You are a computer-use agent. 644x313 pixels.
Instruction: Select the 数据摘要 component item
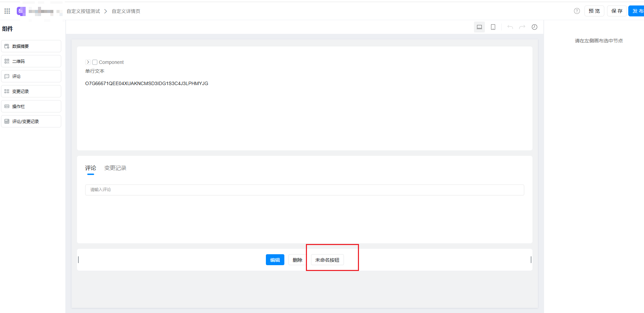coord(31,46)
